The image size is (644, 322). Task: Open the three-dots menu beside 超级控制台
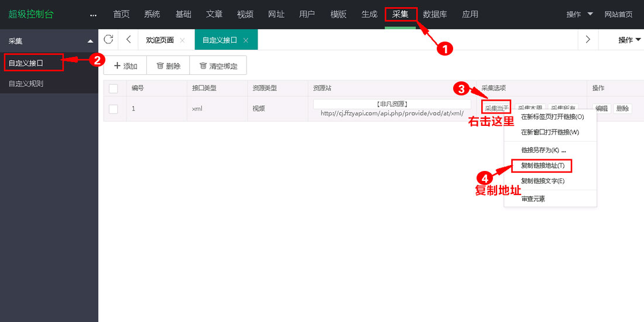click(93, 15)
